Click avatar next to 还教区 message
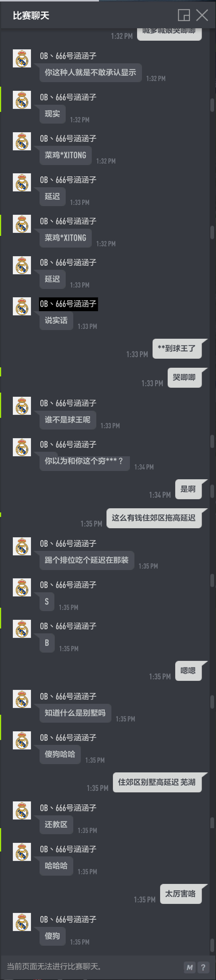The image size is (216, 980). click(x=22, y=810)
